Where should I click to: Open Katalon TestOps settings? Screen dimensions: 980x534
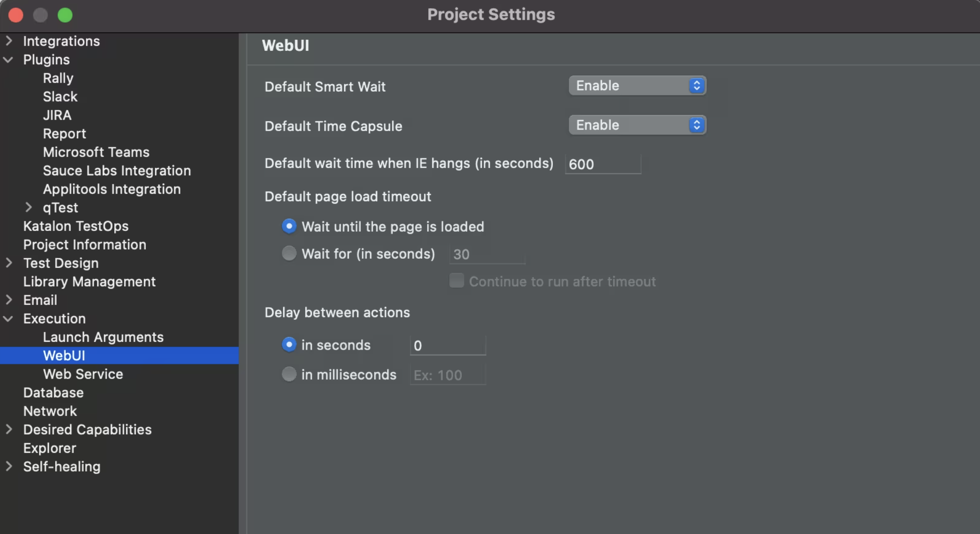pos(76,226)
